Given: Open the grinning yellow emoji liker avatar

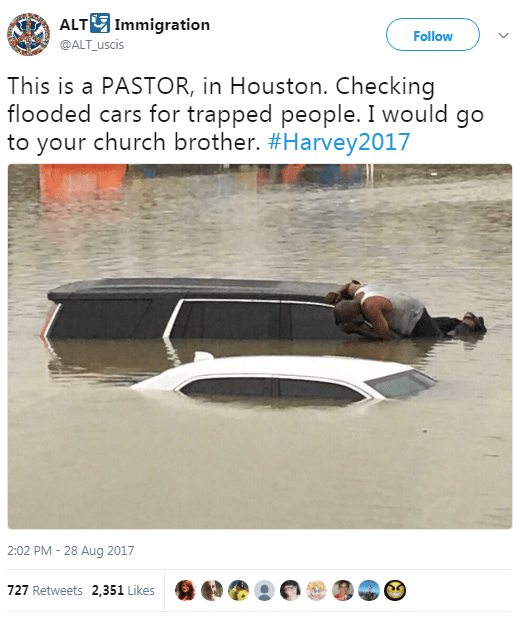Looking at the screenshot, I should 395,590.
